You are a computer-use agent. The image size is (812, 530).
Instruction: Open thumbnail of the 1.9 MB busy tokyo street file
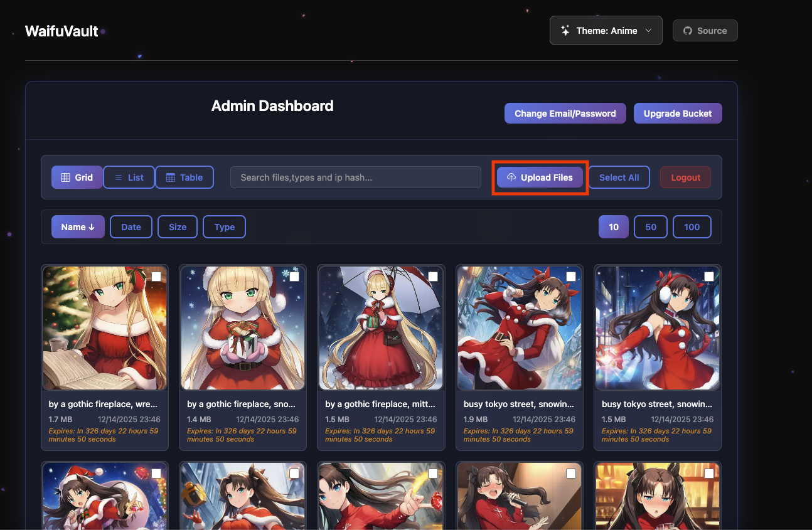click(x=520, y=328)
